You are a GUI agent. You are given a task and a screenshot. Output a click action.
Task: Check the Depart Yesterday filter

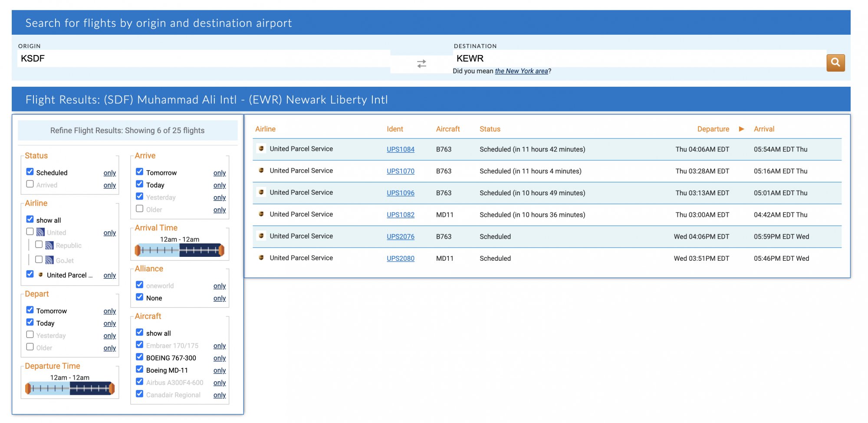coord(30,334)
